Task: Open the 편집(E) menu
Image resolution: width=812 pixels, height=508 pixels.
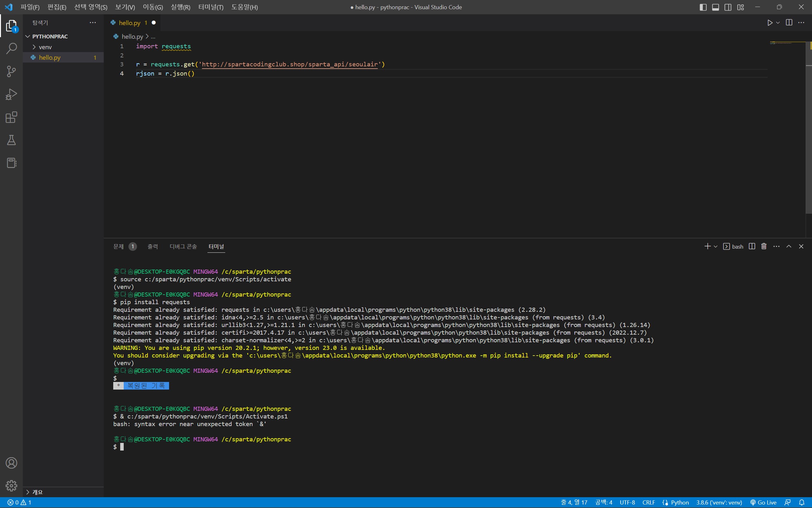Action: point(57,7)
